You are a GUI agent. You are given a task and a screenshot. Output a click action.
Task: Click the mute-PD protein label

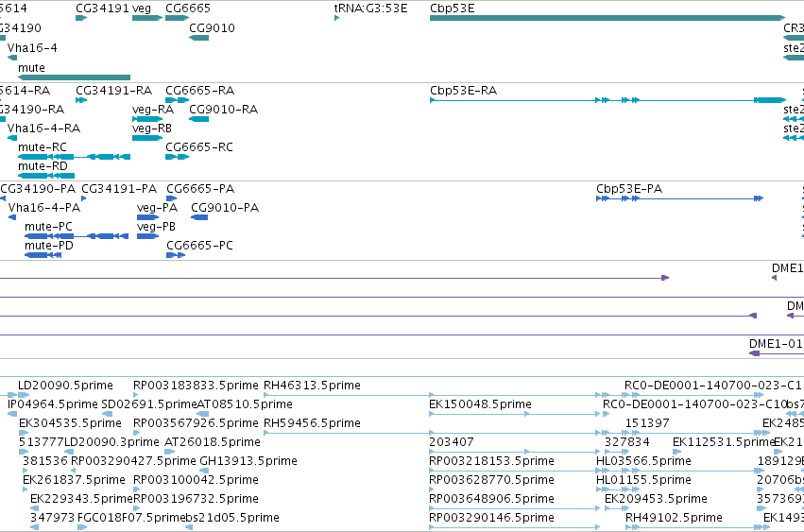pos(49,246)
